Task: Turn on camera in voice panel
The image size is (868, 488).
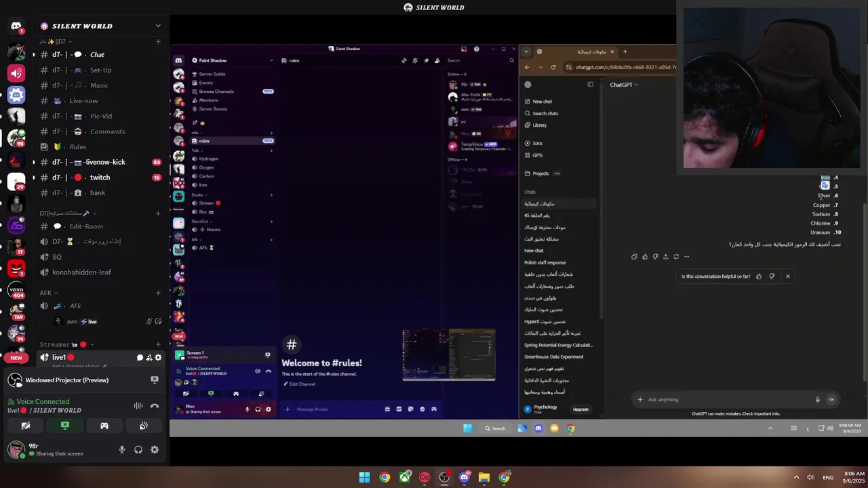Action: (x=26, y=426)
